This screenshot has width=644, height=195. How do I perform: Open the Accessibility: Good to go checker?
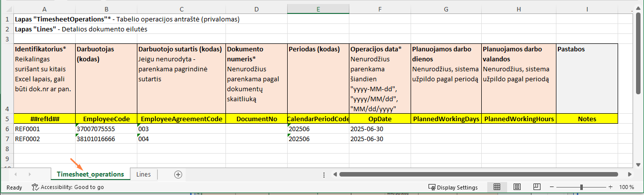[68, 187]
